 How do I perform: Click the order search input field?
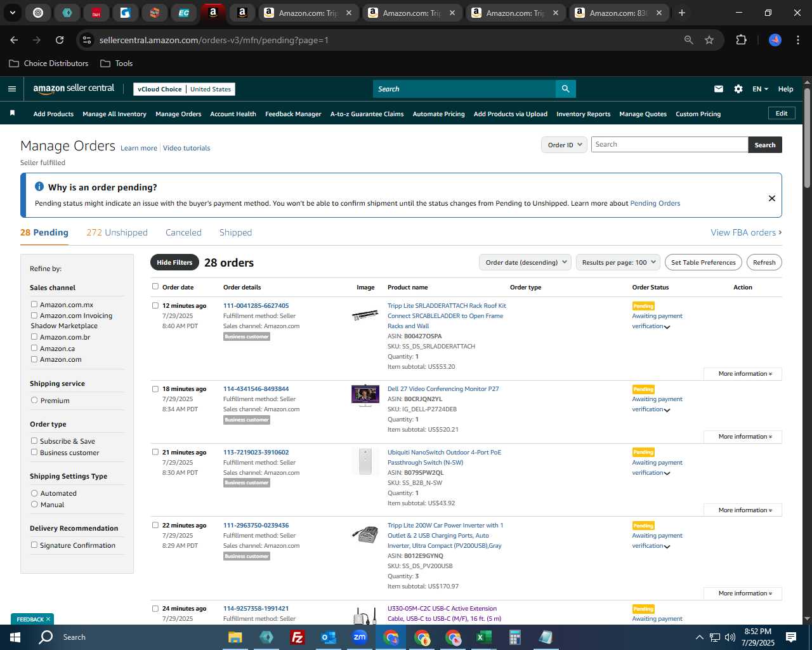[x=669, y=145]
